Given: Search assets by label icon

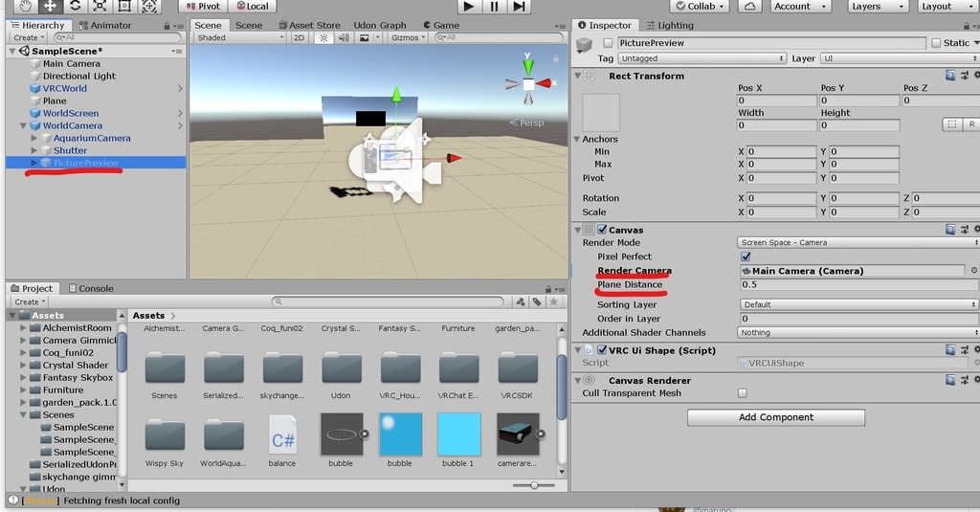Looking at the screenshot, I should 537,302.
